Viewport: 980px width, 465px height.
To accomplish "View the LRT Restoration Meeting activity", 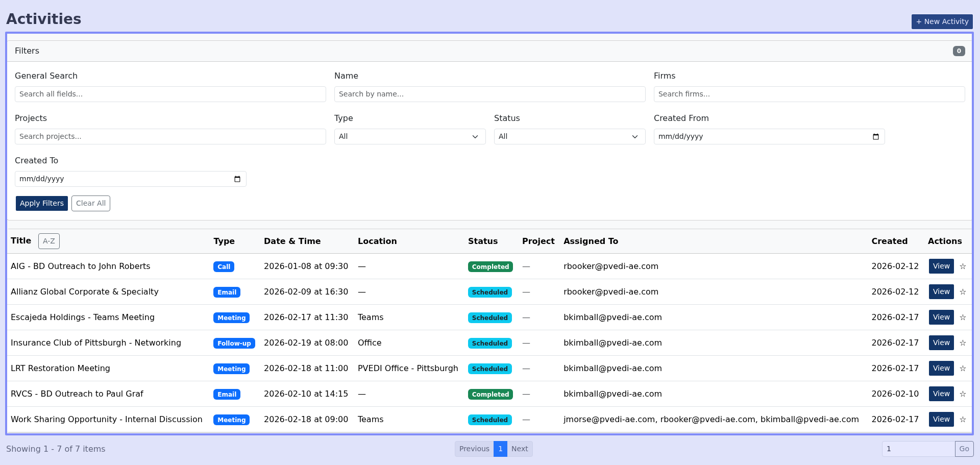I will click(x=941, y=369).
